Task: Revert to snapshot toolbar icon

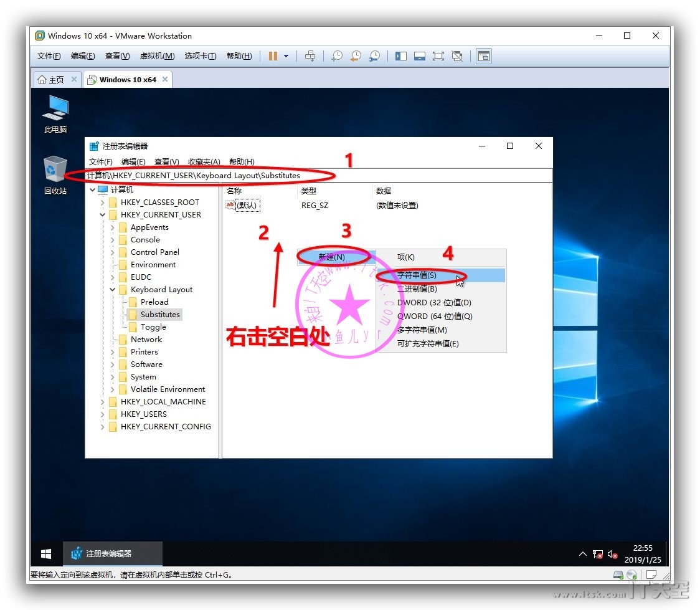Action: click(356, 56)
